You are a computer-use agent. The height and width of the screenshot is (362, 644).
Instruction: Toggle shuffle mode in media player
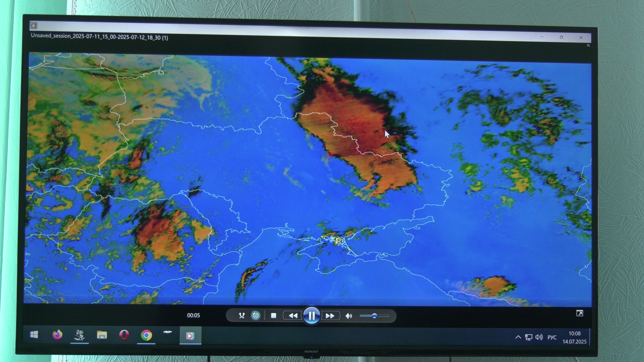241,315
